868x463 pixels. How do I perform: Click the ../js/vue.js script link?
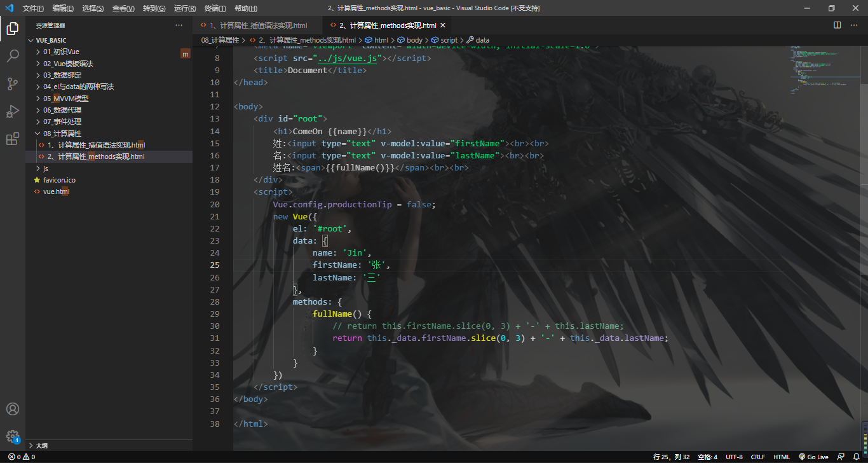pos(348,58)
